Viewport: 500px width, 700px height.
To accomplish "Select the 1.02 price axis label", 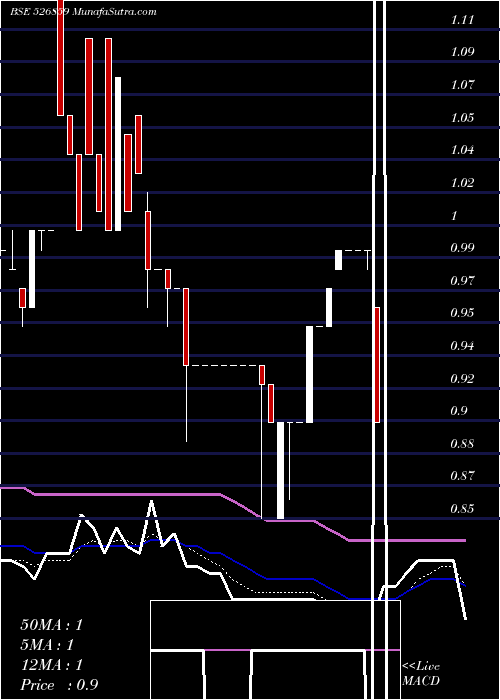I will [x=462, y=183].
